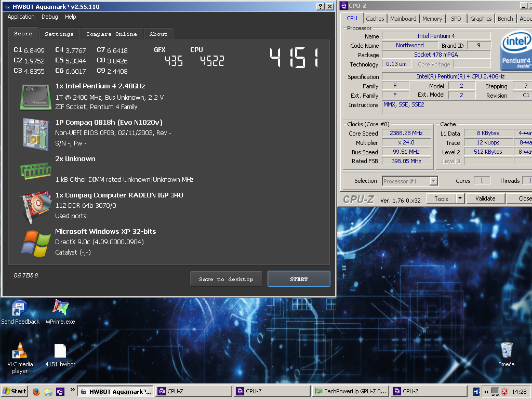The height and width of the screenshot is (399, 532).
Task: Click the Intel Pentium 4 logo in CPU-Z
Action: point(516,50)
